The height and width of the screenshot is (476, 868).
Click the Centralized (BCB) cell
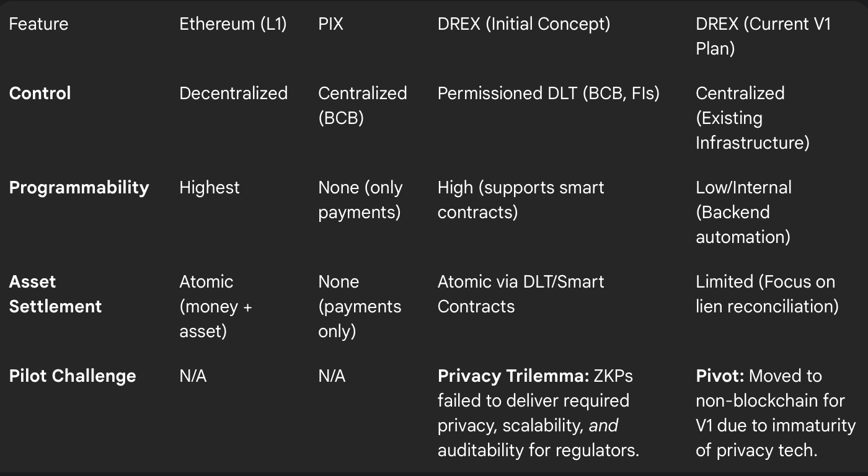(363, 106)
